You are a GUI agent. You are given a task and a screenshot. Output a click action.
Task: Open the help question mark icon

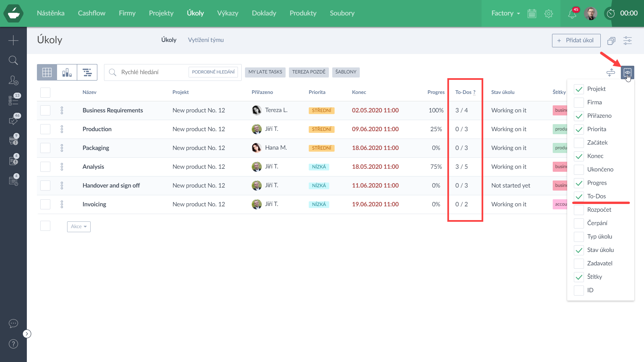pyautogui.click(x=13, y=344)
